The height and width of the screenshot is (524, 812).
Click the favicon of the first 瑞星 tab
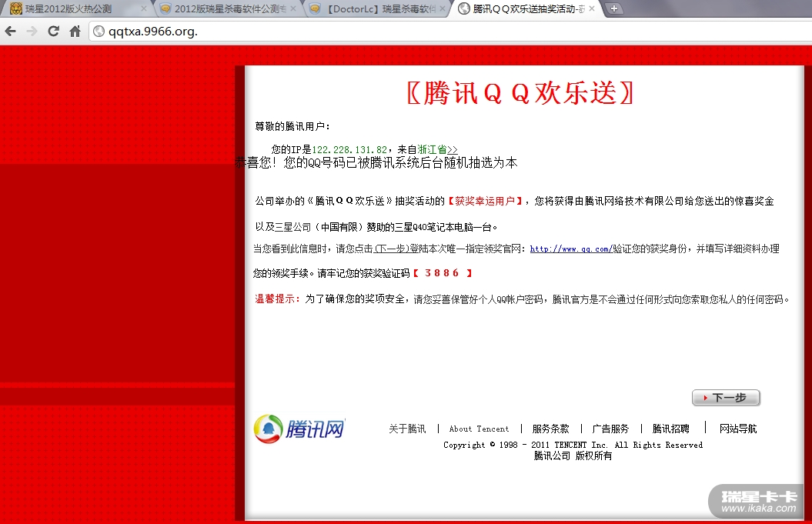tap(16, 8)
